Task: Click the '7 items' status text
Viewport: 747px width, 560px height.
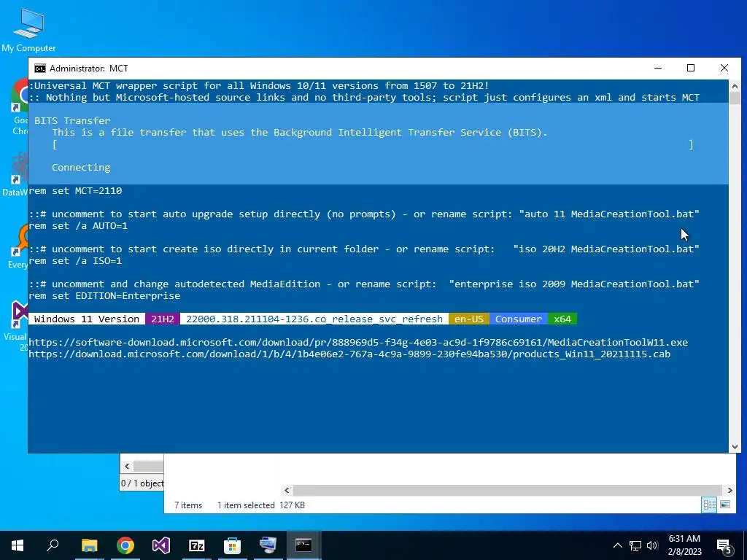Action: click(x=188, y=505)
